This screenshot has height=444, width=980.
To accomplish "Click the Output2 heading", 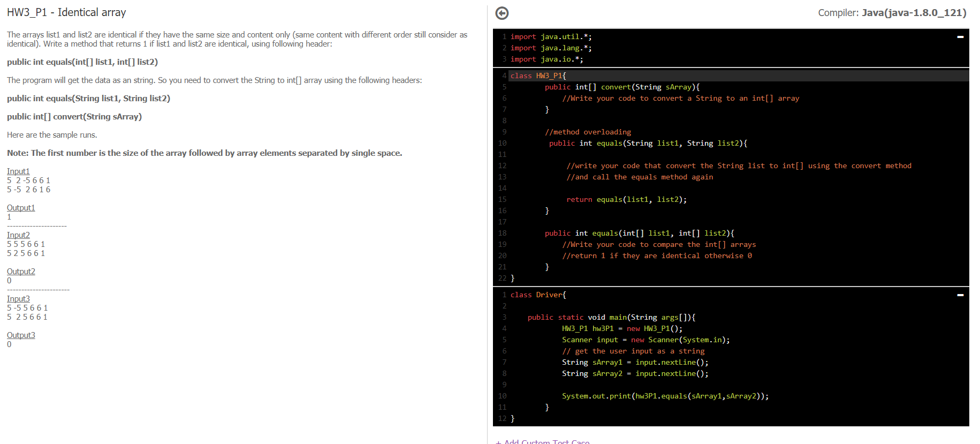I will point(21,272).
